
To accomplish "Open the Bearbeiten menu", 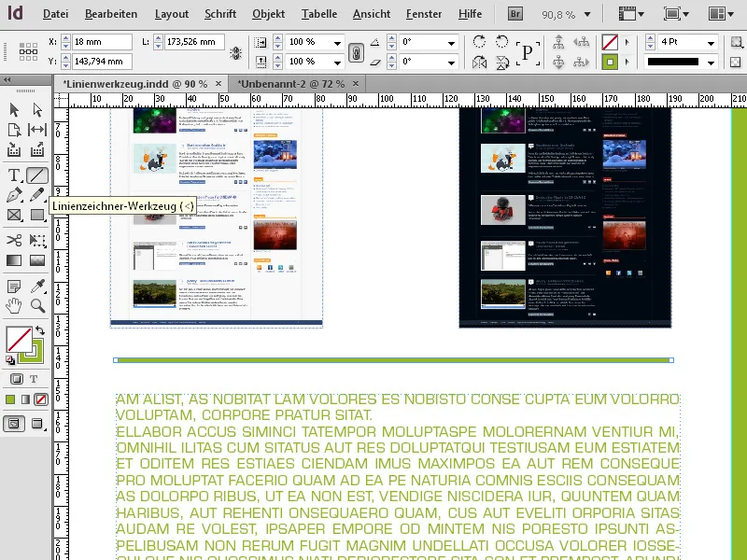I will click(111, 14).
